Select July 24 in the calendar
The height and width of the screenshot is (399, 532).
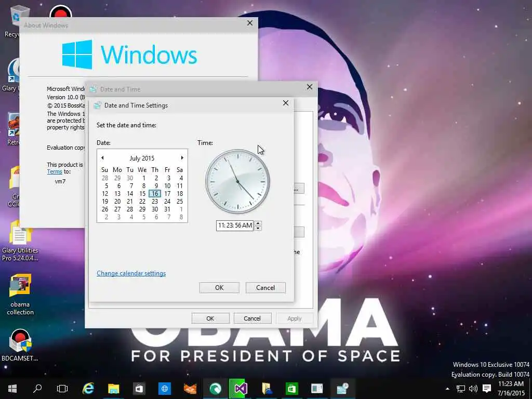click(167, 202)
